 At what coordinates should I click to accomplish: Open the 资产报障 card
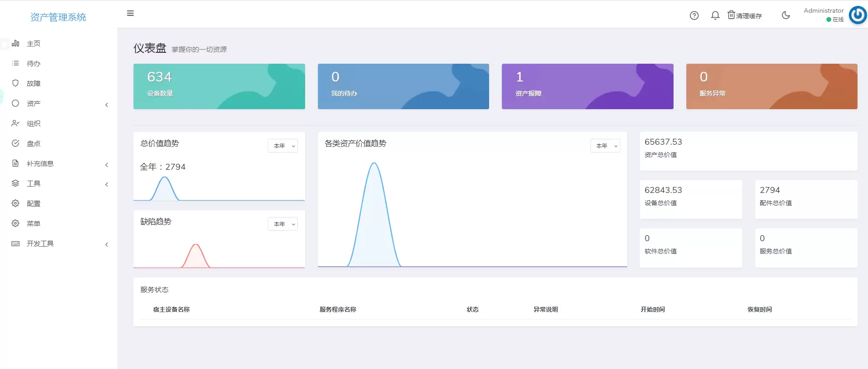click(587, 86)
